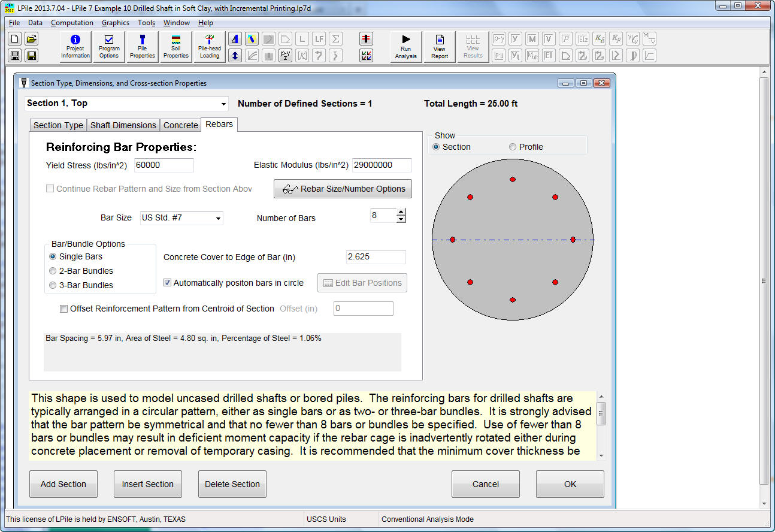The height and width of the screenshot is (532, 775).
Task: Click the new file icon
Action: pyautogui.click(x=14, y=39)
